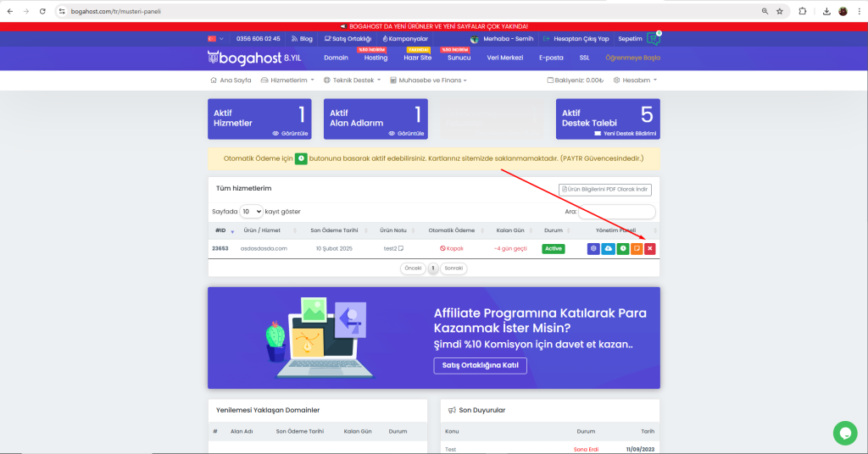
Task: Click pagination page 1
Action: [433, 269]
